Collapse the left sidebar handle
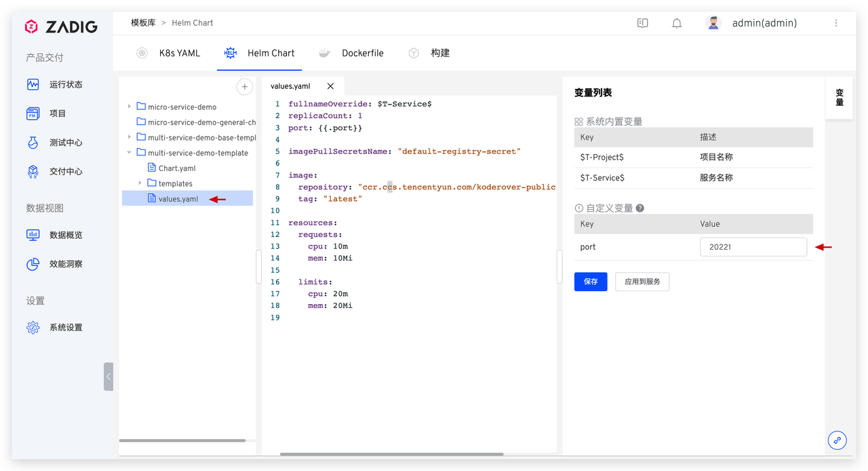Viewport: 868px width, 471px height. (x=108, y=377)
